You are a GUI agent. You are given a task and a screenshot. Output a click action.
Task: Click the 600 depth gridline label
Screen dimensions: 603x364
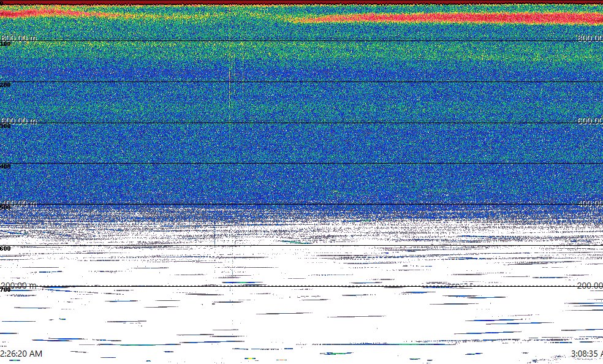click(6, 248)
